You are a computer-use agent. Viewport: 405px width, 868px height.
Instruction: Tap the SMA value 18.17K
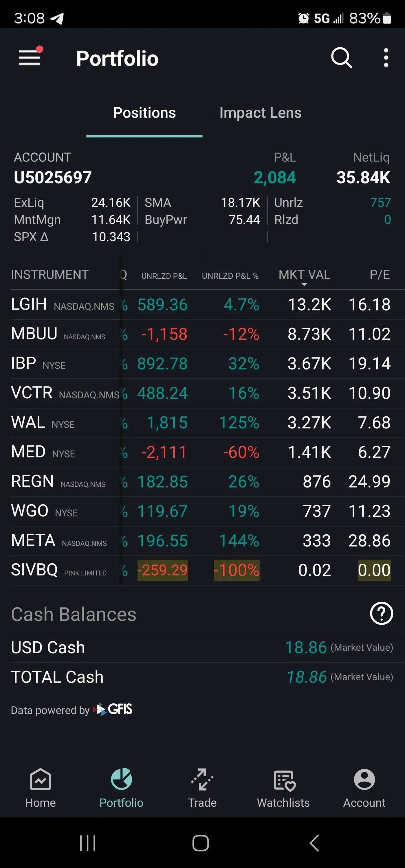click(x=241, y=203)
